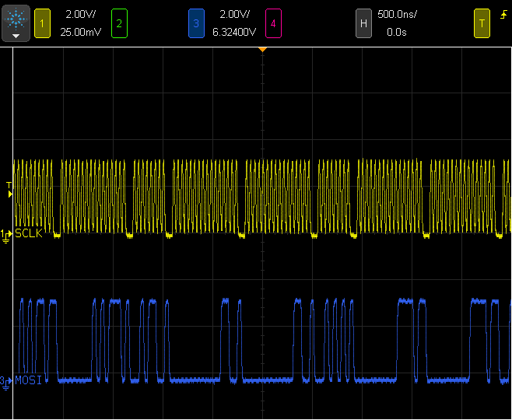Select channel 1 scale 2.00V/ value
Image resolution: width=512 pixels, height=420 pixels.
coord(80,16)
